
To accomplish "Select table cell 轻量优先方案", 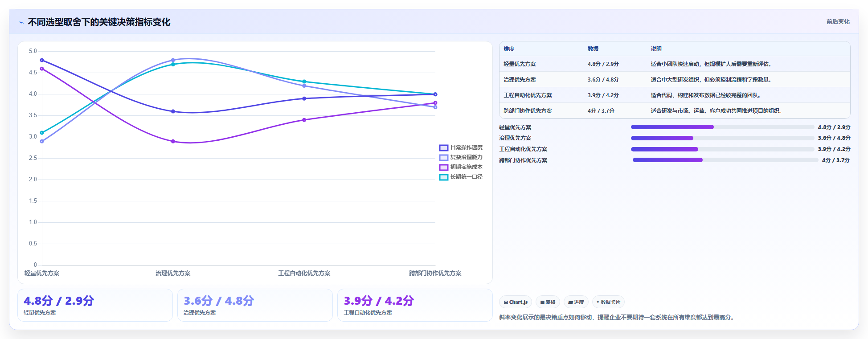I will (x=520, y=64).
